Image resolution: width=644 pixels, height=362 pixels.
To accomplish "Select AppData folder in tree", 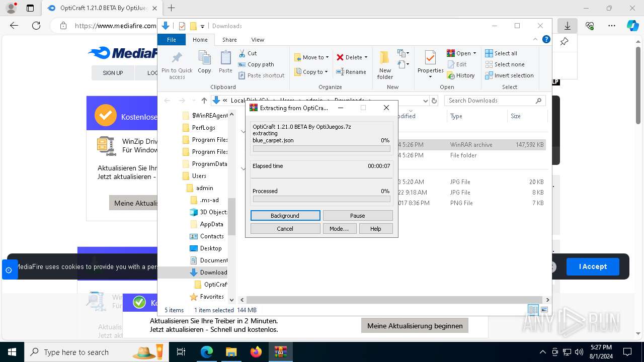I will pyautogui.click(x=211, y=224).
